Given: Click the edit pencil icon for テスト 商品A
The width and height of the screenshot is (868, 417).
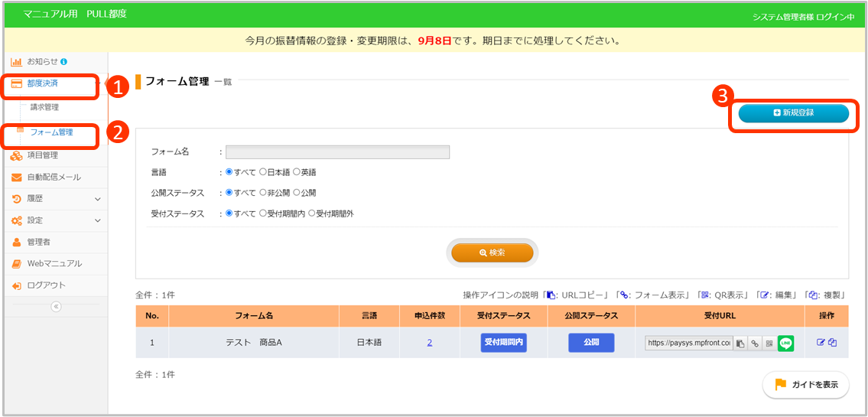Looking at the screenshot, I should click(821, 343).
